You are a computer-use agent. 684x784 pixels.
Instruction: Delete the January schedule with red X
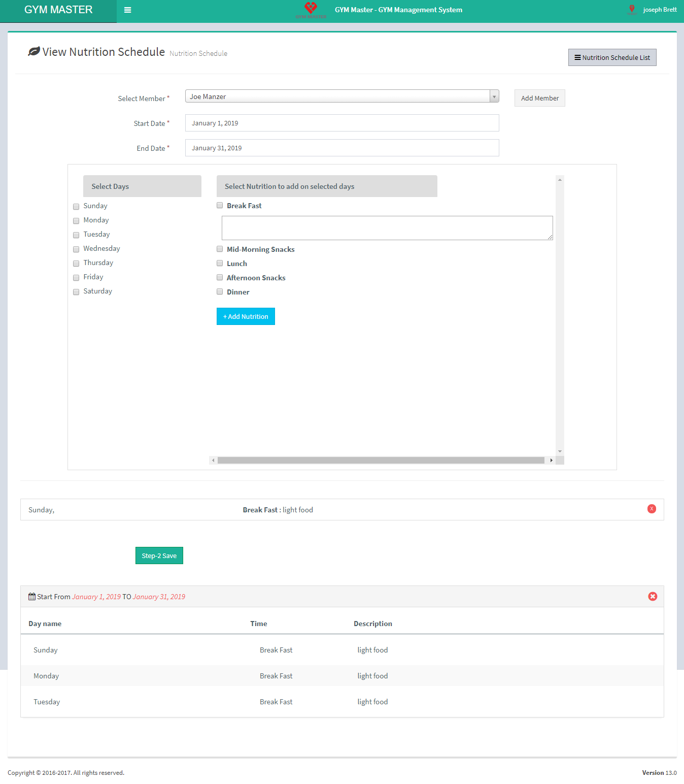[653, 597]
